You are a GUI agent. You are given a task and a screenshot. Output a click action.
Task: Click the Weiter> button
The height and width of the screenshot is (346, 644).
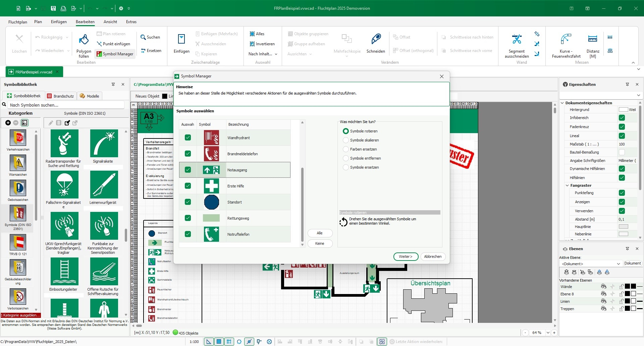tap(406, 256)
